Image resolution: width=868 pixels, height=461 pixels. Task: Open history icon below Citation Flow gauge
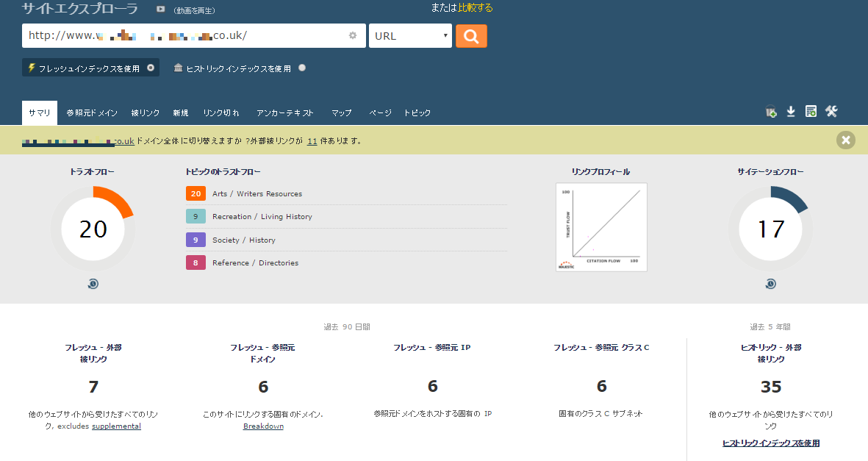point(770,284)
